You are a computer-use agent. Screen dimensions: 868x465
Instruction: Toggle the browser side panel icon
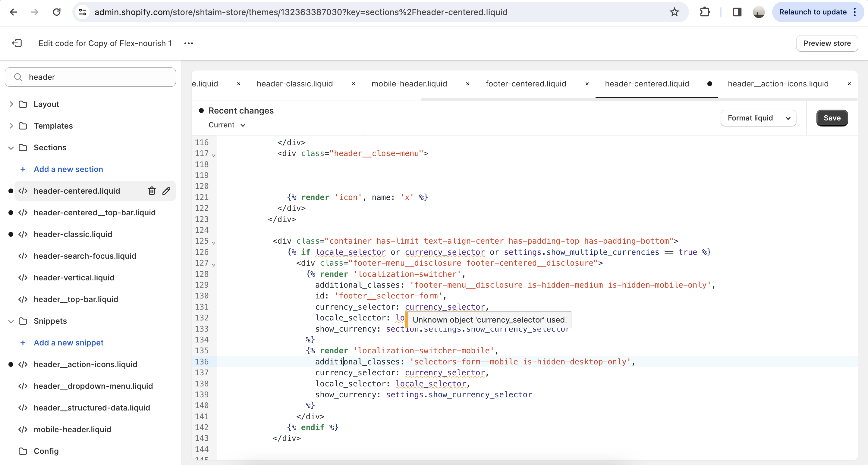(x=737, y=12)
